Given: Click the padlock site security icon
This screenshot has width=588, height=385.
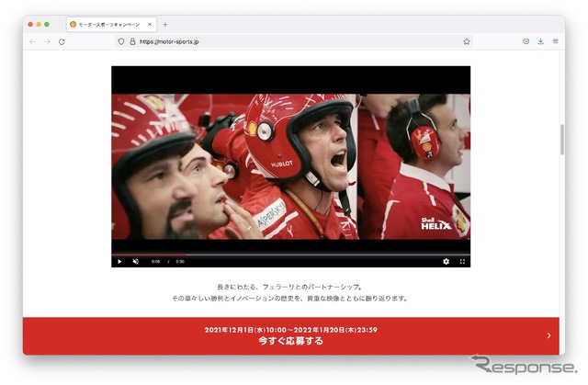Looking at the screenshot, I should (132, 41).
